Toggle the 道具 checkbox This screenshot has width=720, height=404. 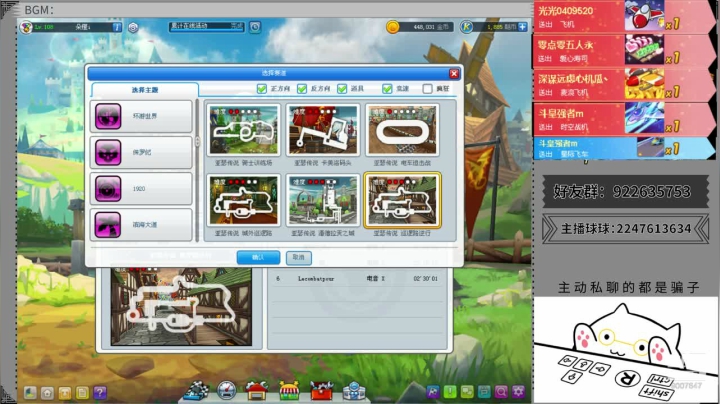[342, 89]
